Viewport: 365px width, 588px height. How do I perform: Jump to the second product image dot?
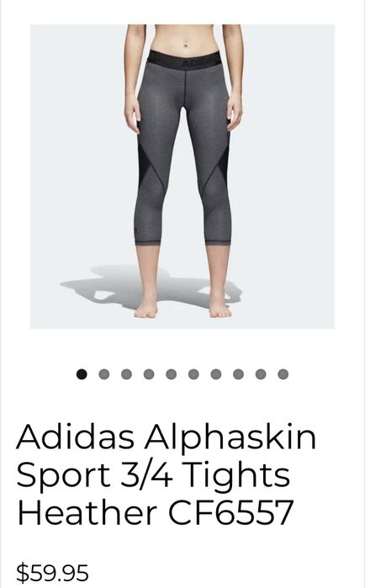pyautogui.click(x=103, y=374)
